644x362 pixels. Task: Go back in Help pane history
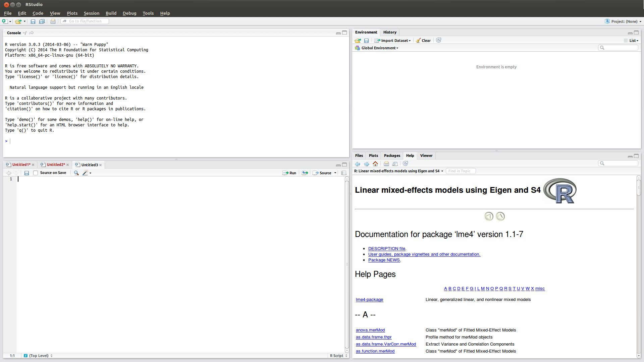coord(358,164)
